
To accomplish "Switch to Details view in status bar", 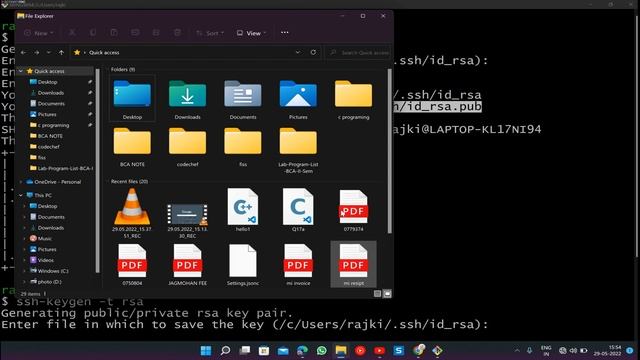I will [377, 293].
